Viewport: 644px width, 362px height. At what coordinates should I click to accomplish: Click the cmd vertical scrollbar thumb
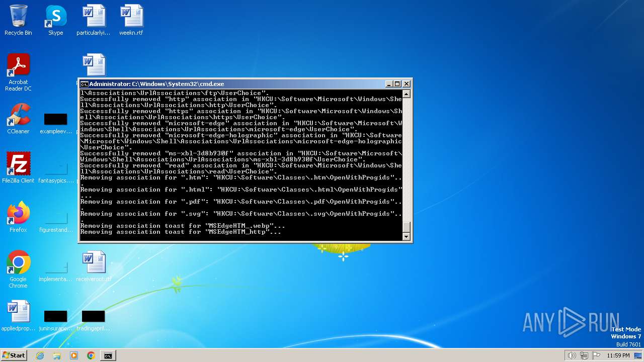point(407,227)
